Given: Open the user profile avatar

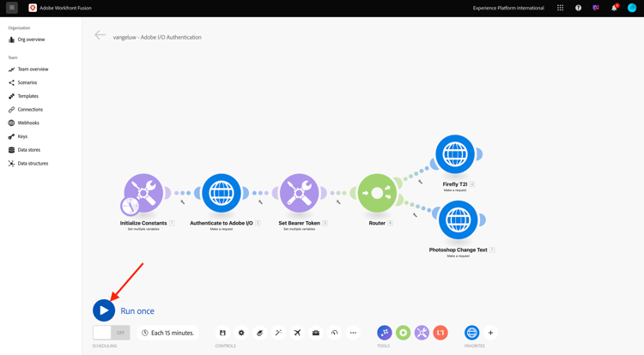Looking at the screenshot, I should [632, 8].
